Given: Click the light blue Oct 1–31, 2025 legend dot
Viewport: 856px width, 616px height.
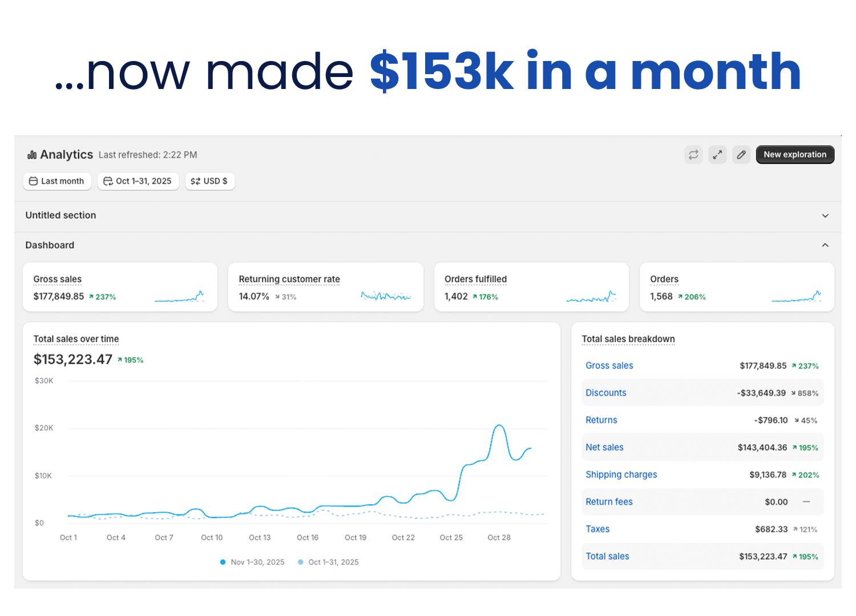Looking at the screenshot, I should tap(301, 562).
